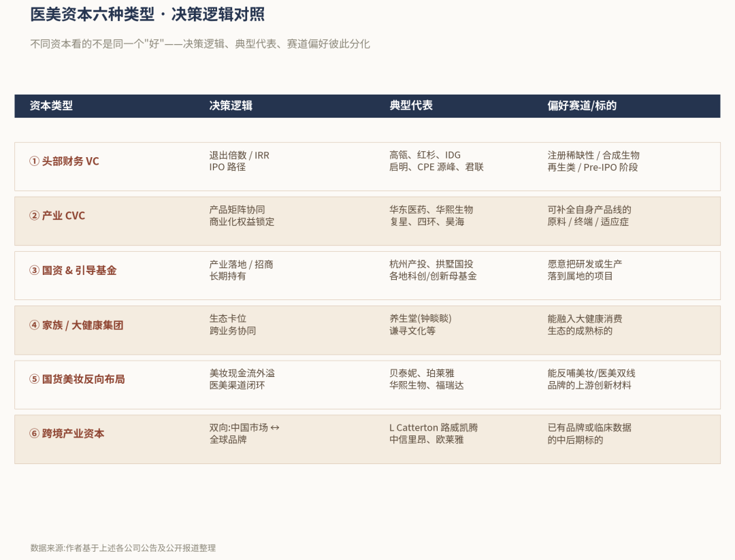The image size is (735, 560).
Task: Select the row label ⑤ 国货美妆反向布局
Action: tap(77, 379)
